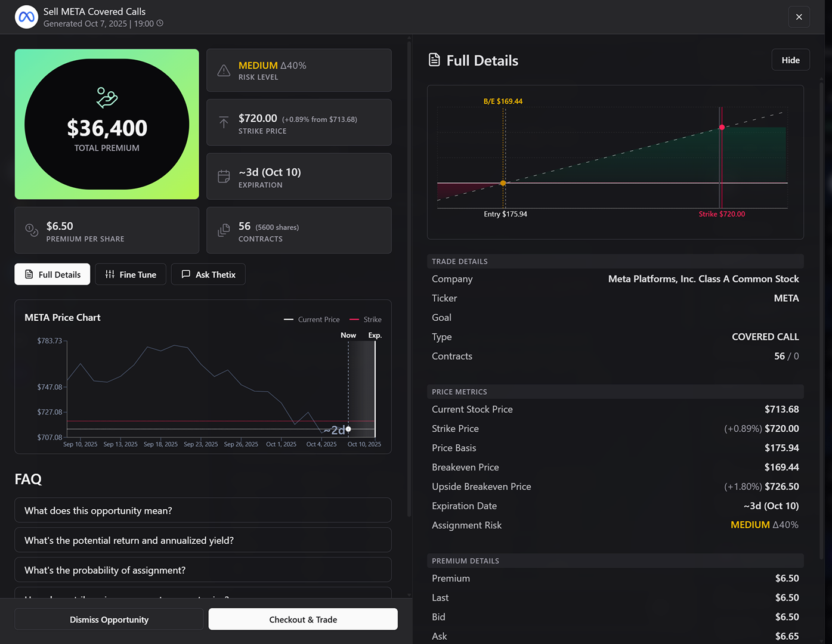The width and height of the screenshot is (832, 644).
Task: Click the Full Details document icon in heading
Action: click(x=434, y=60)
